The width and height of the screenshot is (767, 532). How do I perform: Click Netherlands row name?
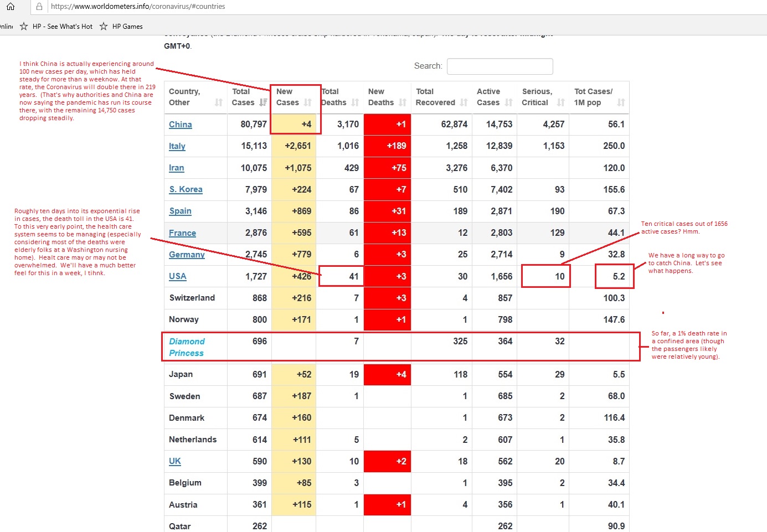click(x=193, y=440)
